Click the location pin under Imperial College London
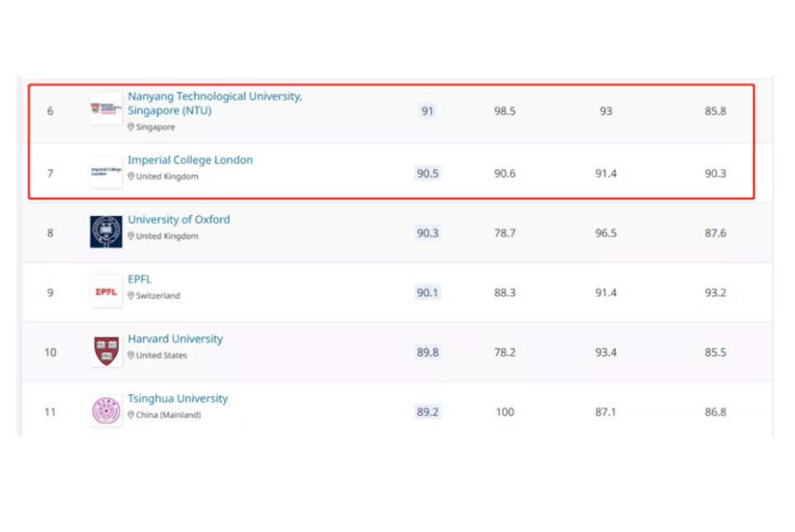Screen dimensions: 795x532 [x=131, y=176]
